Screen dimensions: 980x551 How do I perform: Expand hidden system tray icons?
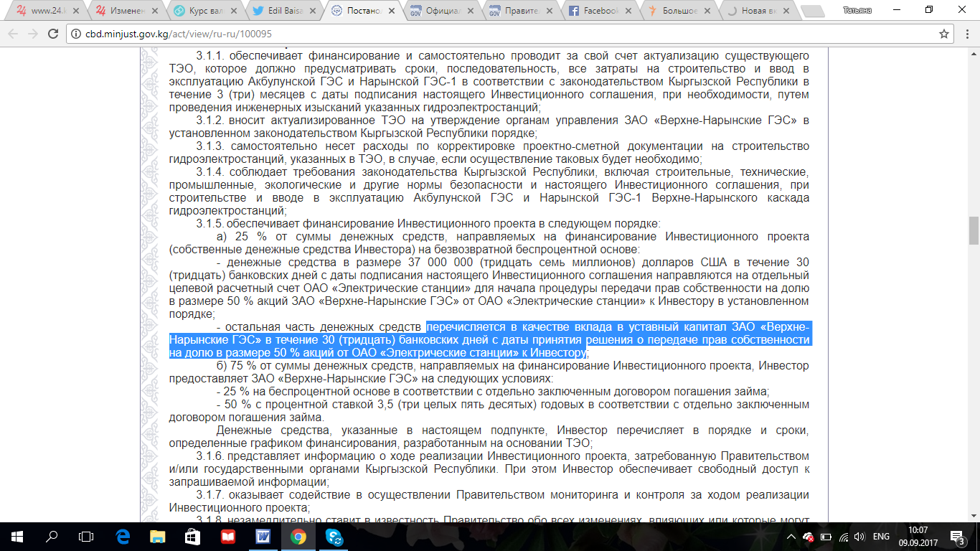coord(791,537)
